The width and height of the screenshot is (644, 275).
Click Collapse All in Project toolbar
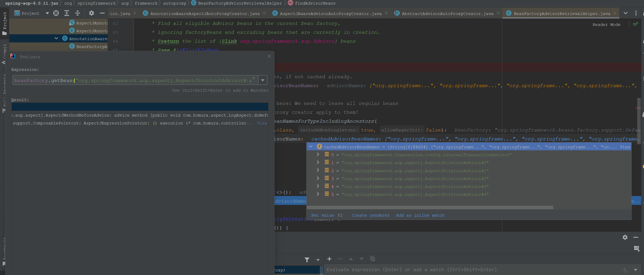click(x=78, y=13)
